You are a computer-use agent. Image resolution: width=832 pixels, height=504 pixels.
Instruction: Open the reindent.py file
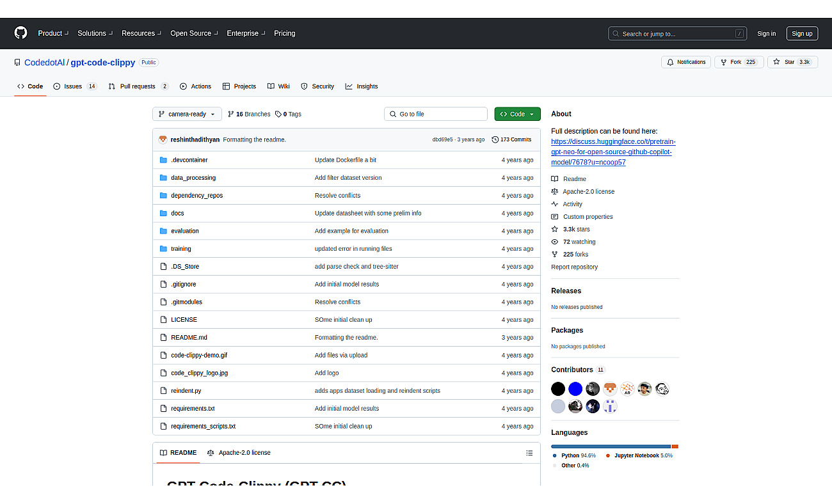click(186, 391)
